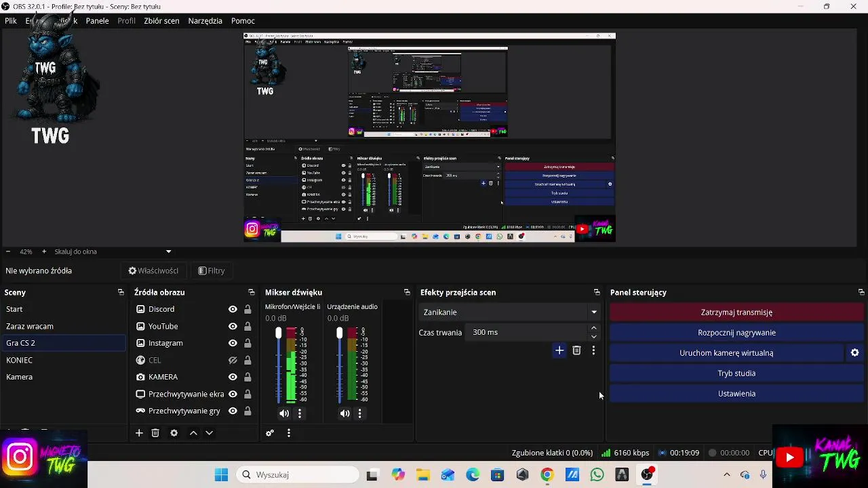Viewport: 868px width, 488px height.
Task: Zoom out the preview with minus icon
Action: click(x=8, y=251)
